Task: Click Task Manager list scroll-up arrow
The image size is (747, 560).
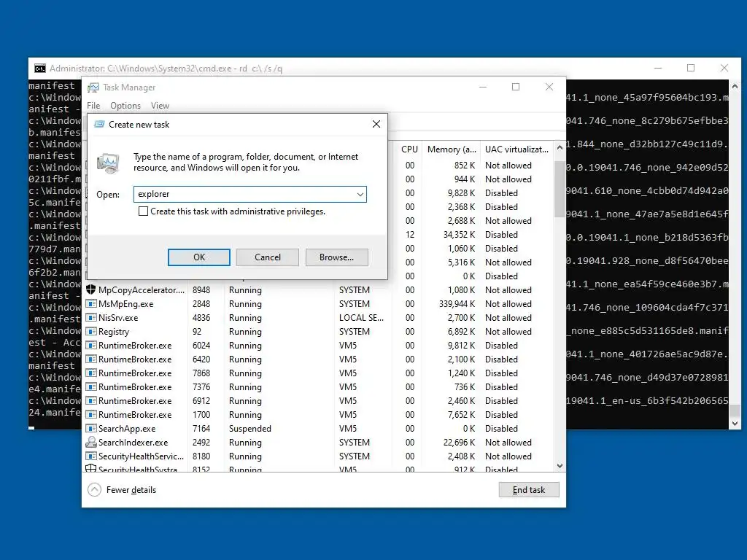Action: tap(560, 147)
